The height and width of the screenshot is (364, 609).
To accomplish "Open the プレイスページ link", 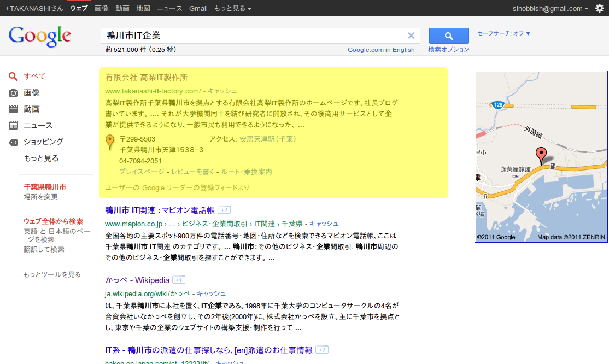I will click(x=142, y=172).
